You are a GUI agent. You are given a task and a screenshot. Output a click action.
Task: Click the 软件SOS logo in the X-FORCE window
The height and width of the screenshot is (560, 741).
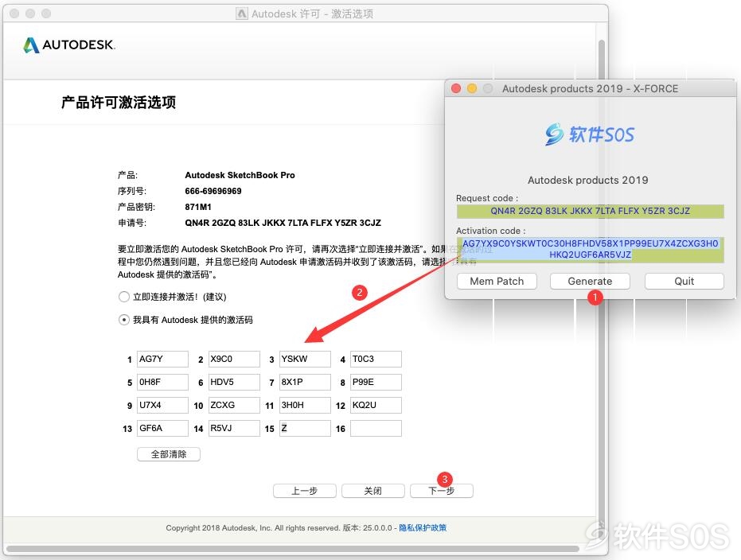[x=589, y=134]
